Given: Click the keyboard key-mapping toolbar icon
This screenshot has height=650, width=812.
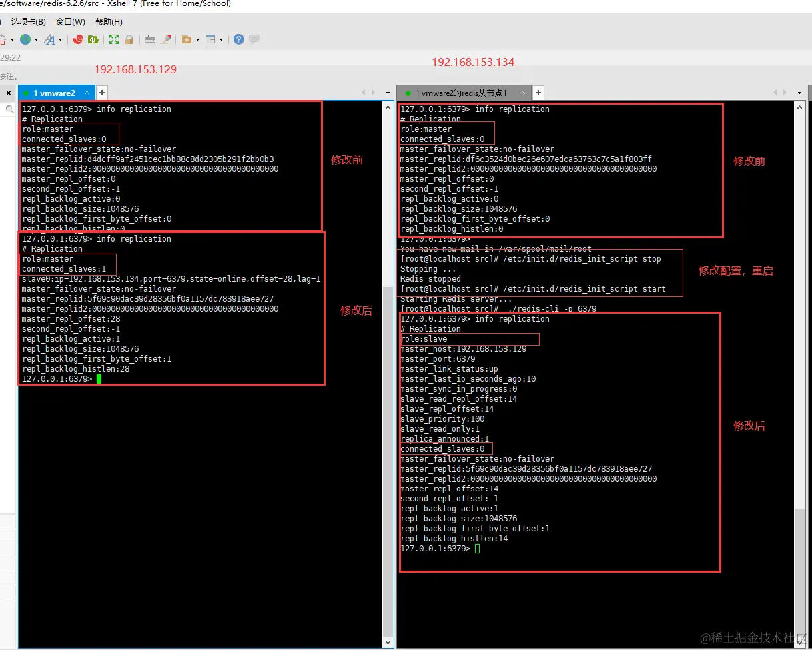Looking at the screenshot, I should 150,39.
